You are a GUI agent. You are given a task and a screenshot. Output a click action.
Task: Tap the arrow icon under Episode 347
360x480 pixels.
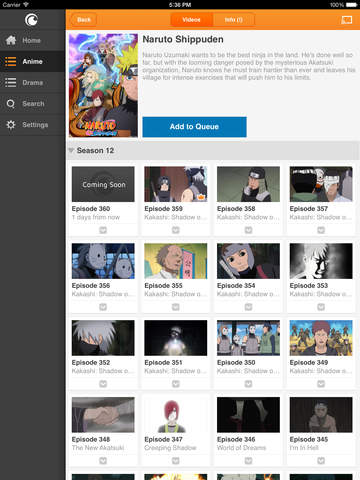click(176, 461)
